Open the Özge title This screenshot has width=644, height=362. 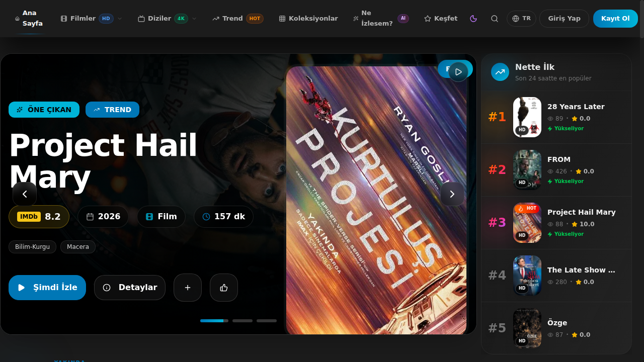557,323
